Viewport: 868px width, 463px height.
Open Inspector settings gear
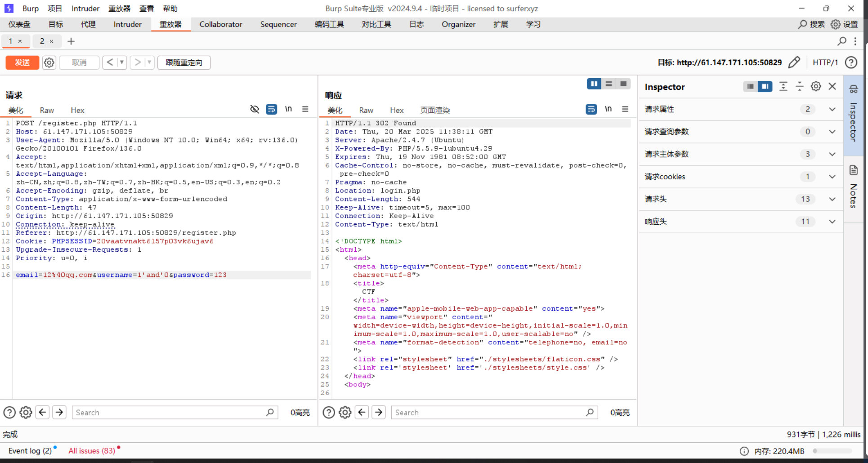(x=816, y=86)
